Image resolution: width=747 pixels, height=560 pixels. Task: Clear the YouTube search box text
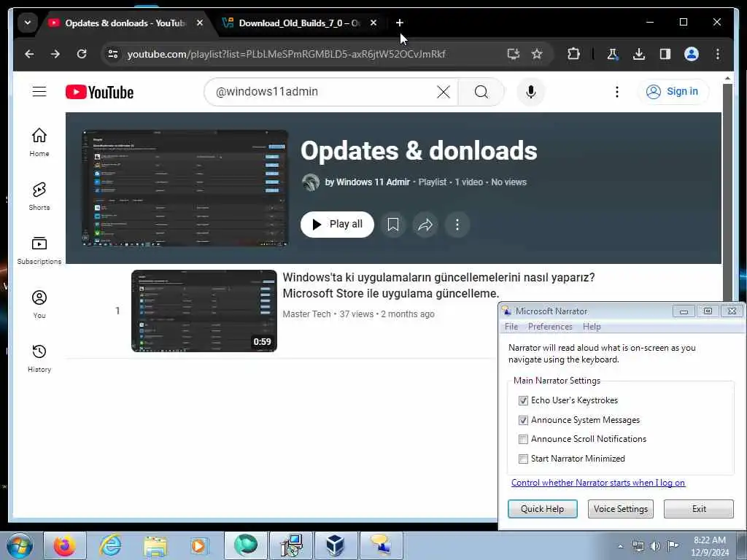pos(443,92)
